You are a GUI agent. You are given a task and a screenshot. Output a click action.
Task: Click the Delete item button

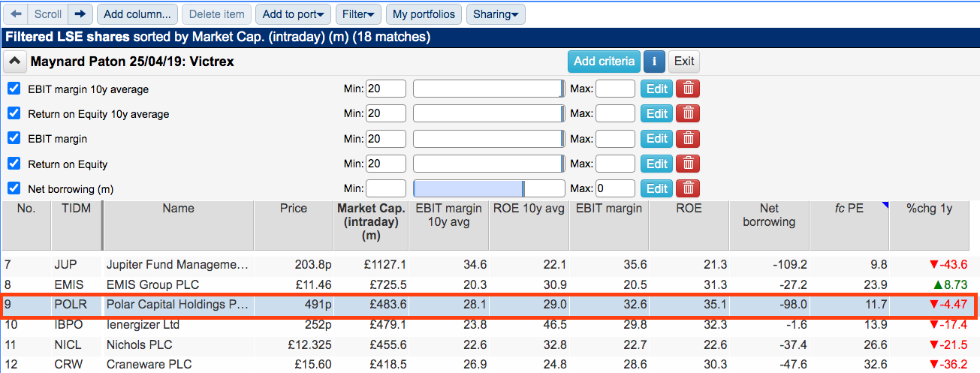216,14
